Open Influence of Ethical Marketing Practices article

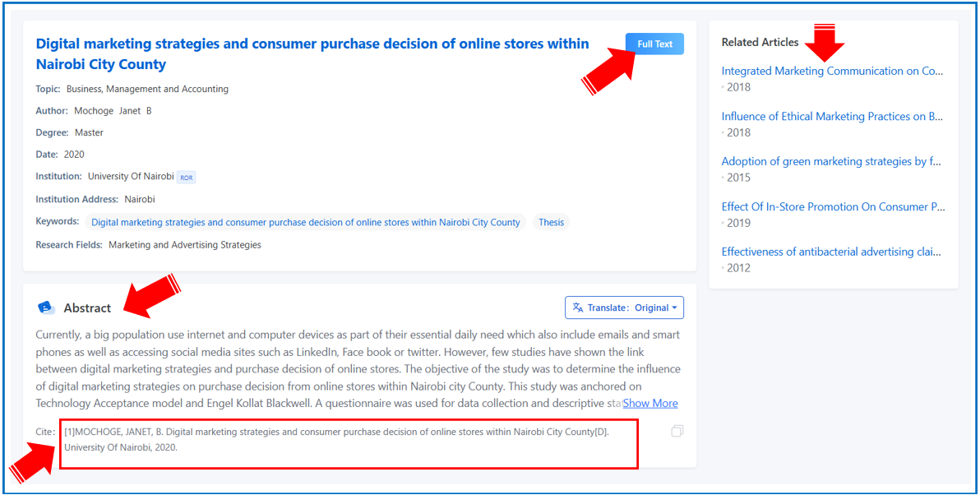click(832, 117)
